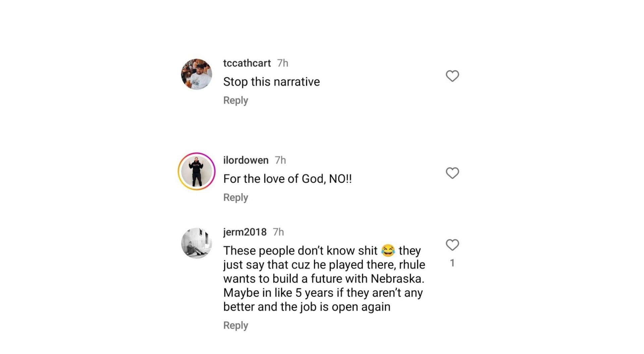
Task: Click the laughing emoji in jerm2018's comment
Action: (x=388, y=250)
